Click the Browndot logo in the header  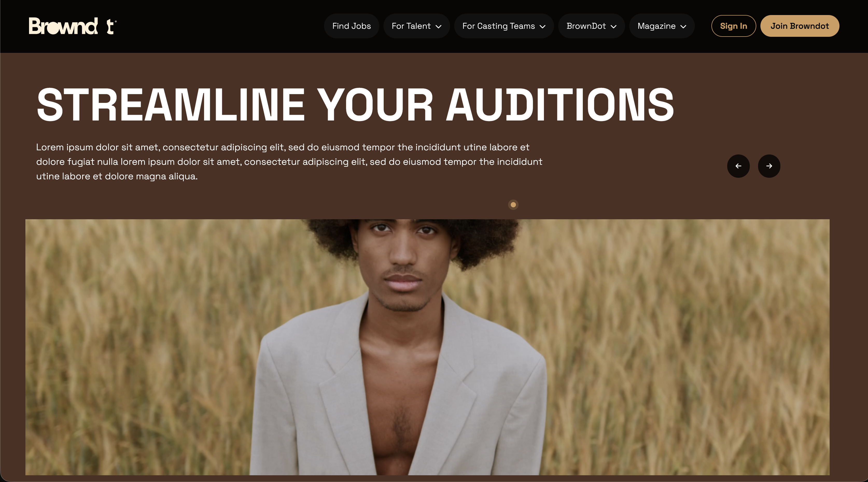point(72,26)
